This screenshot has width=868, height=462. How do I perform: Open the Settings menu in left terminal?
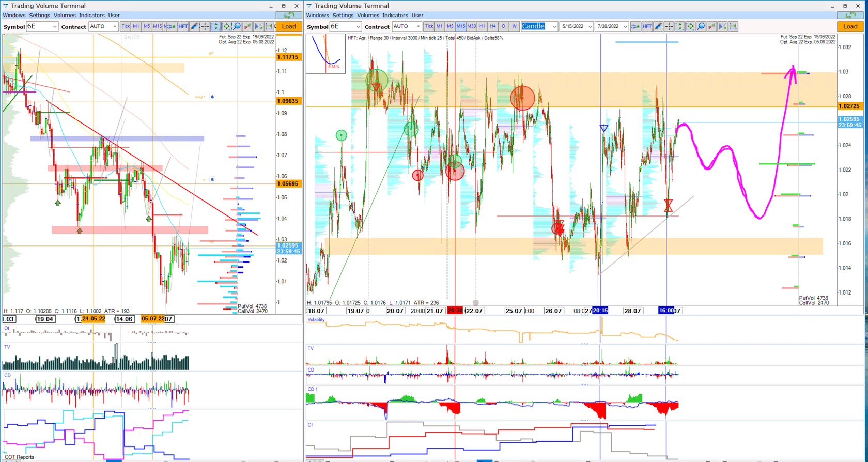tap(40, 16)
